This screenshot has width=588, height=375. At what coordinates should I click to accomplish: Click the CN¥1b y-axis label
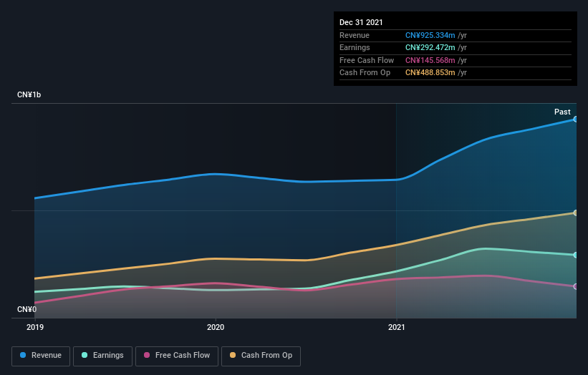[x=29, y=94]
